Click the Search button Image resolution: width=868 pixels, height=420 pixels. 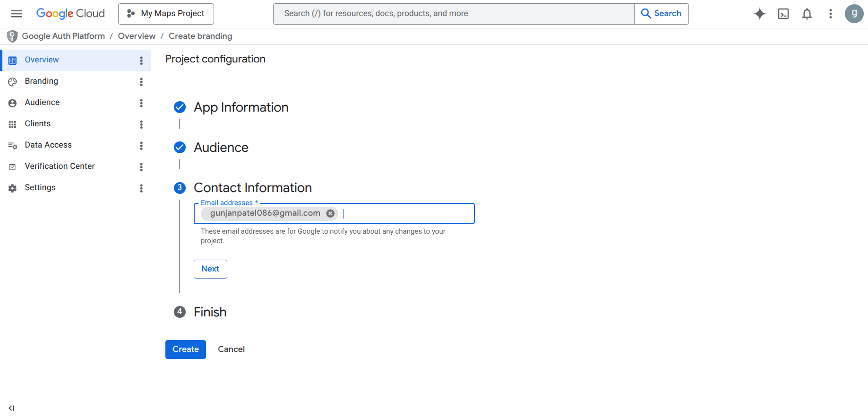661,14
